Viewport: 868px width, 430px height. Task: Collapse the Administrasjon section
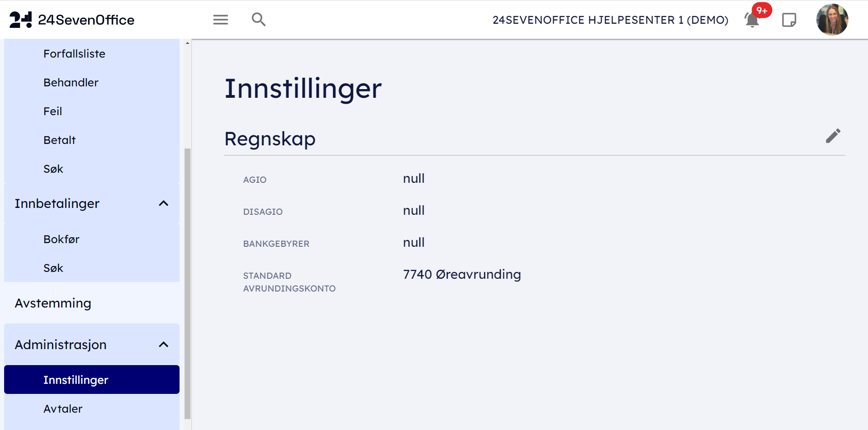pyautogui.click(x=164, y=345)
